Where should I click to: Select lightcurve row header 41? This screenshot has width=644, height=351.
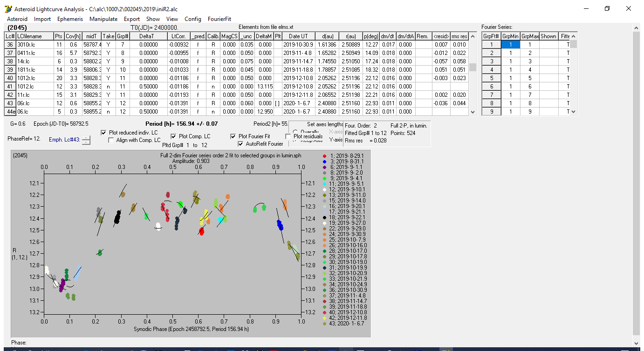click(x=10, y=87)
